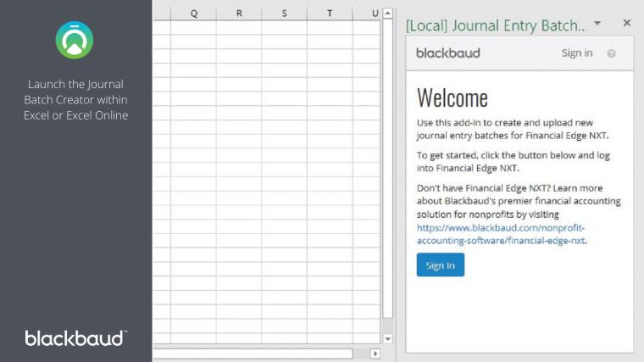Open the blackbaud.com financial-edge-nxt link
This screenshot has height=362, width=644.
pos(501,234)
